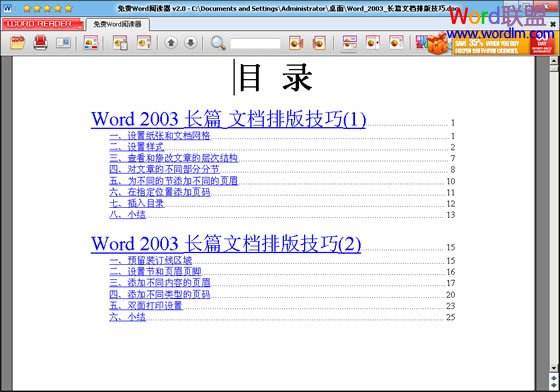Click page number 13 beside 八、小结
Screen dimensions: 560x392
click(451, 215)
